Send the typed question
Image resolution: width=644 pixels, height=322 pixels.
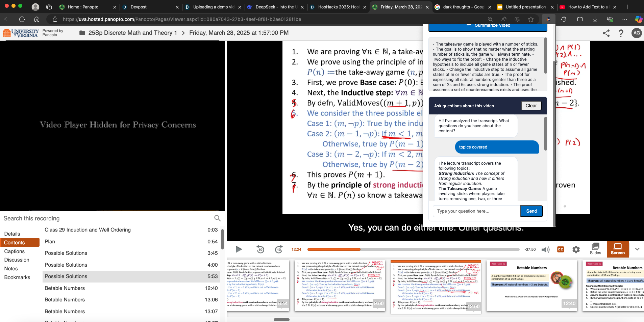(531, 211)
